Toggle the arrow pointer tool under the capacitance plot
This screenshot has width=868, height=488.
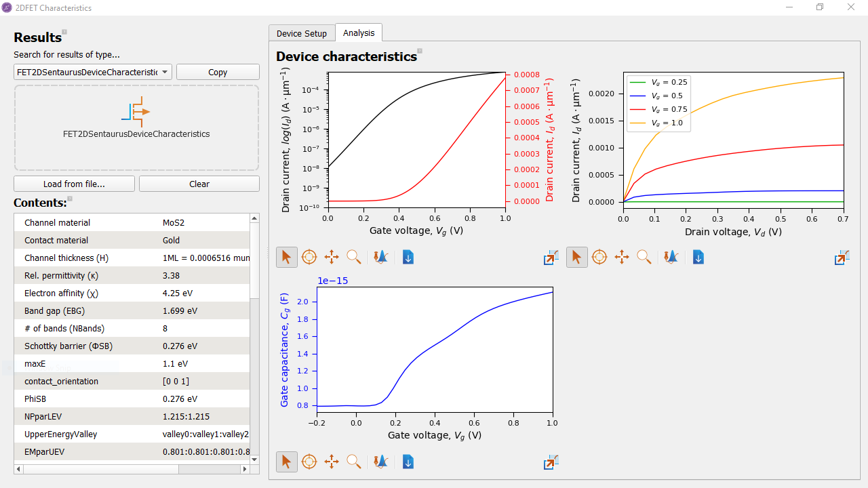pos(286,462)
